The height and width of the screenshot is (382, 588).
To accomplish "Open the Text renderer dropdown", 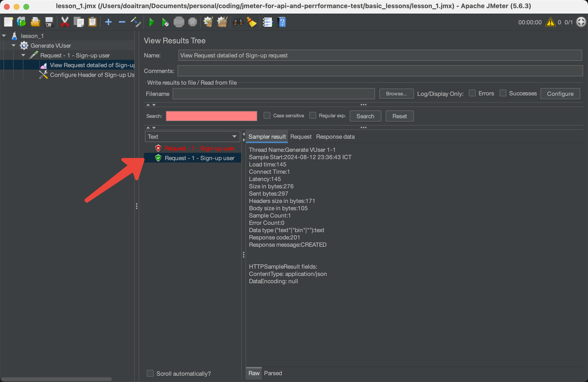I will click(x=192, y=136).
